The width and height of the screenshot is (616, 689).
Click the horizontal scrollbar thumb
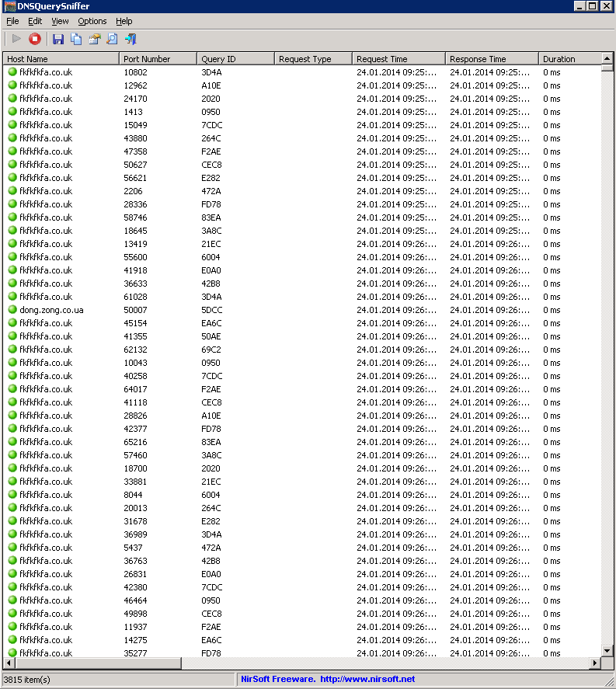point(98,663)
